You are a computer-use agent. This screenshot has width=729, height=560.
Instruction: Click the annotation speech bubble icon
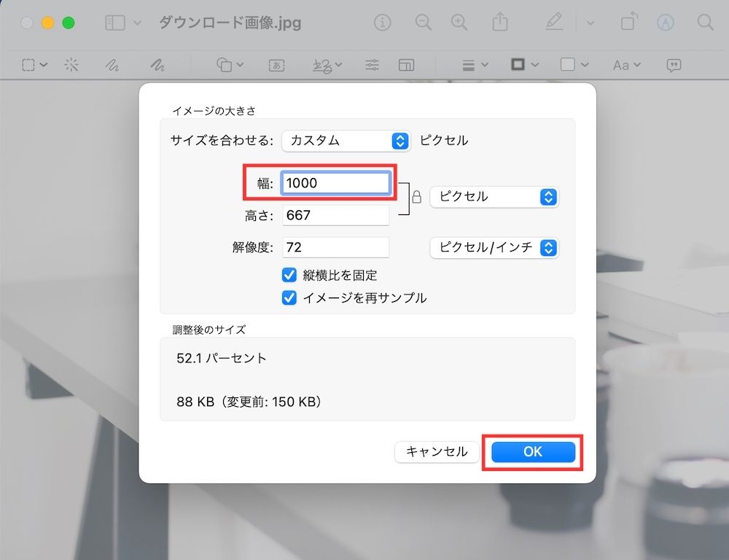pos(674,65)
